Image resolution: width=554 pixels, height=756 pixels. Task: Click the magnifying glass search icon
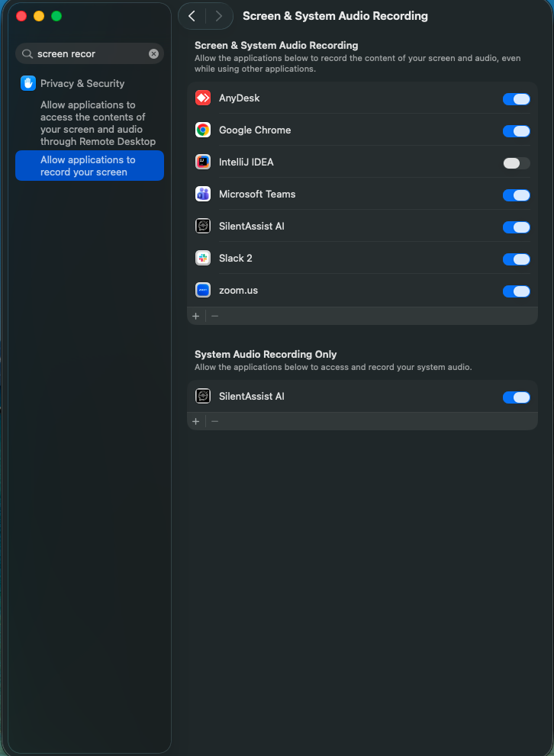(x=27, y=54)
